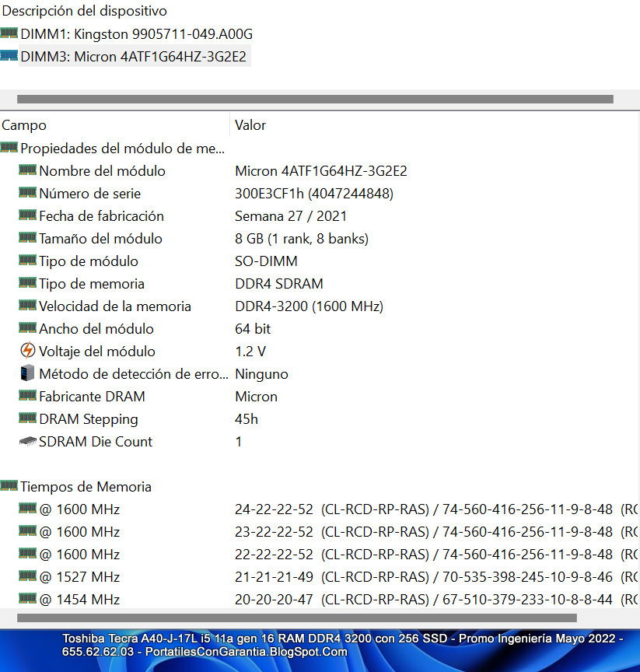Image resolution: width=640 pixels, height=672 pixels.
Task: Click the timing value 24-22-22-52 at 1600 MHz
Action: pyautogui.click(x=274, y=509)
